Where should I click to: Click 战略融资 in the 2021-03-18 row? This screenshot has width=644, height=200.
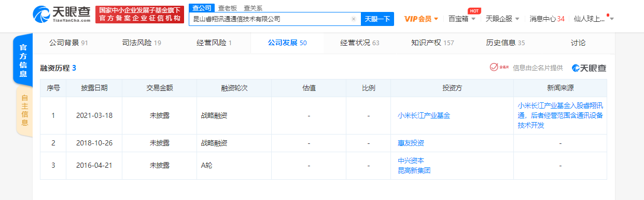(214, 115)
